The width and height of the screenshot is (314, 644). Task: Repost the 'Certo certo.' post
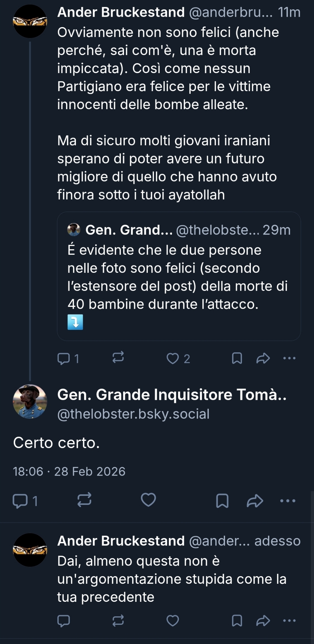point(84,500)
